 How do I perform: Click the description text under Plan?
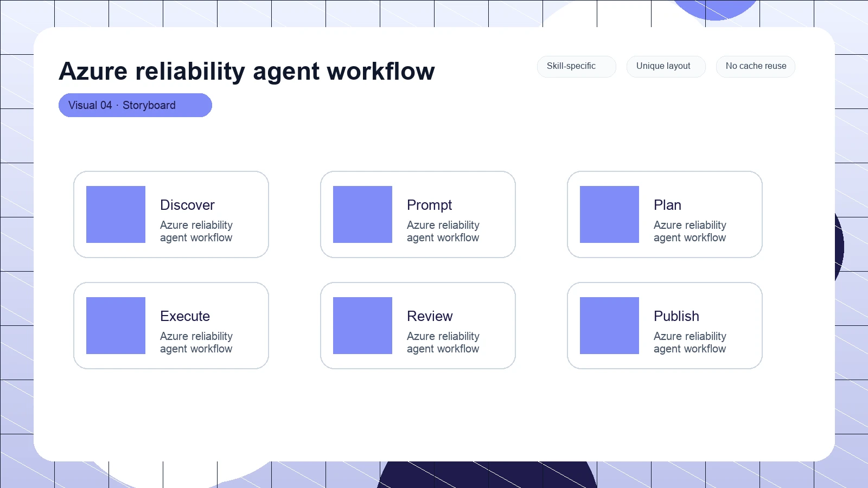point(690,232)
